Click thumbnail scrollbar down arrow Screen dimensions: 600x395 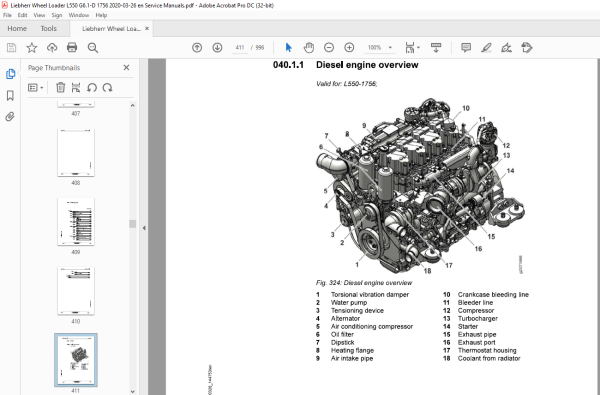point(132,392)
